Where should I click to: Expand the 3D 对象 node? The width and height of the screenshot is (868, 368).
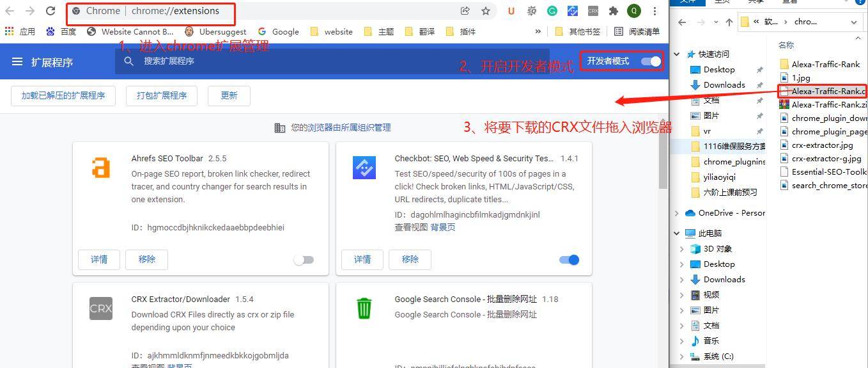point(682,249)
